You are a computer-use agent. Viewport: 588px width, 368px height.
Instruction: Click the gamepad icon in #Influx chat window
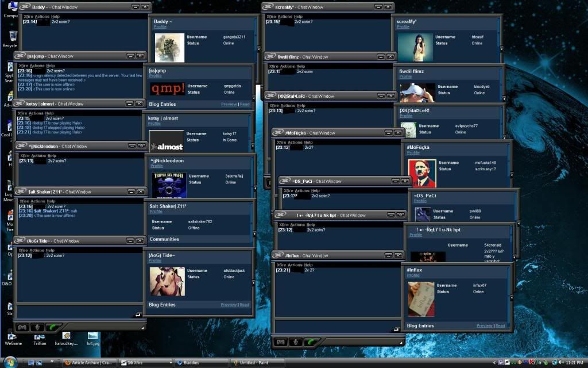pyautogui.click(x=280, y=342)
